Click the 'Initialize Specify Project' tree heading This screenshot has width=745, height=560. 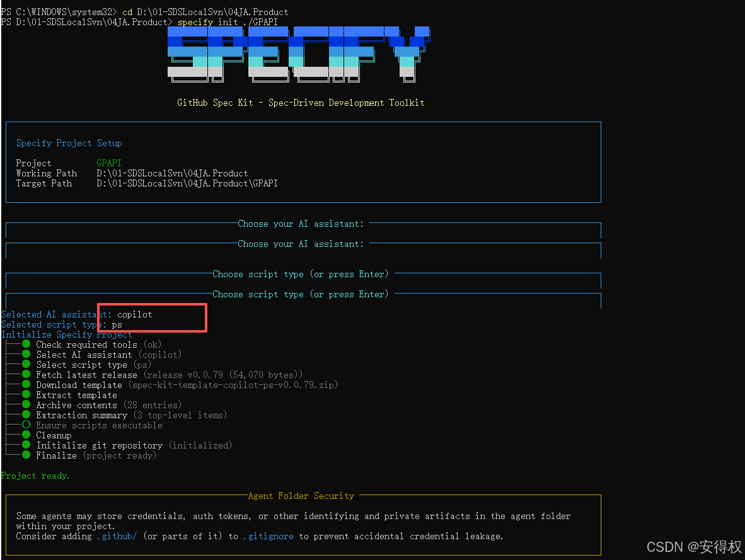coord(67,334)
